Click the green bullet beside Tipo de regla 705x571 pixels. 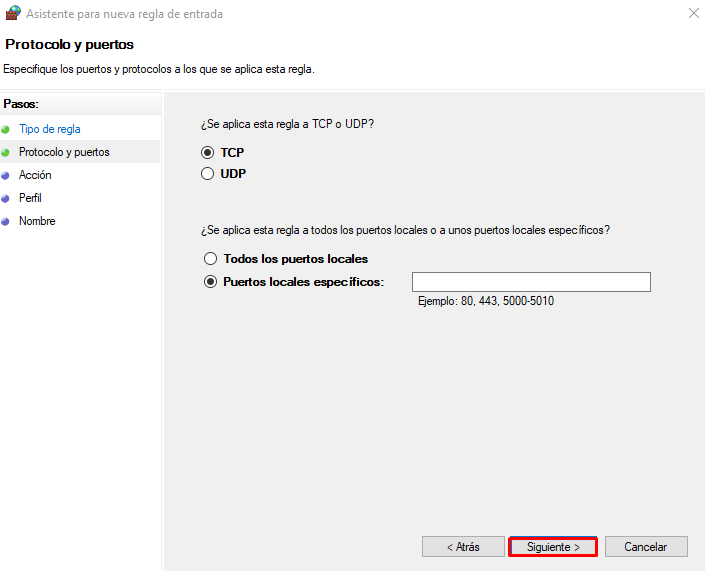point(5,129)
